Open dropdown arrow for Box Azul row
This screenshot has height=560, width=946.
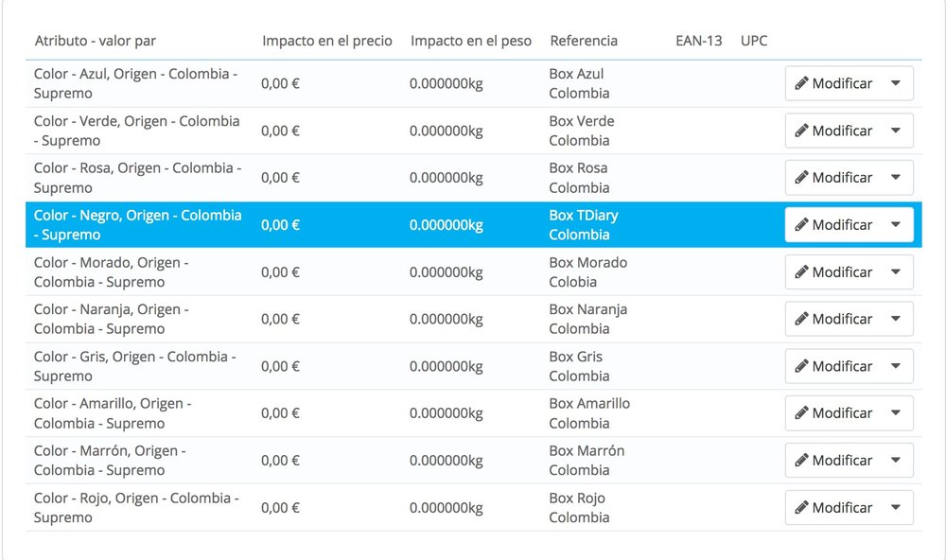click(x=896, y=83)
